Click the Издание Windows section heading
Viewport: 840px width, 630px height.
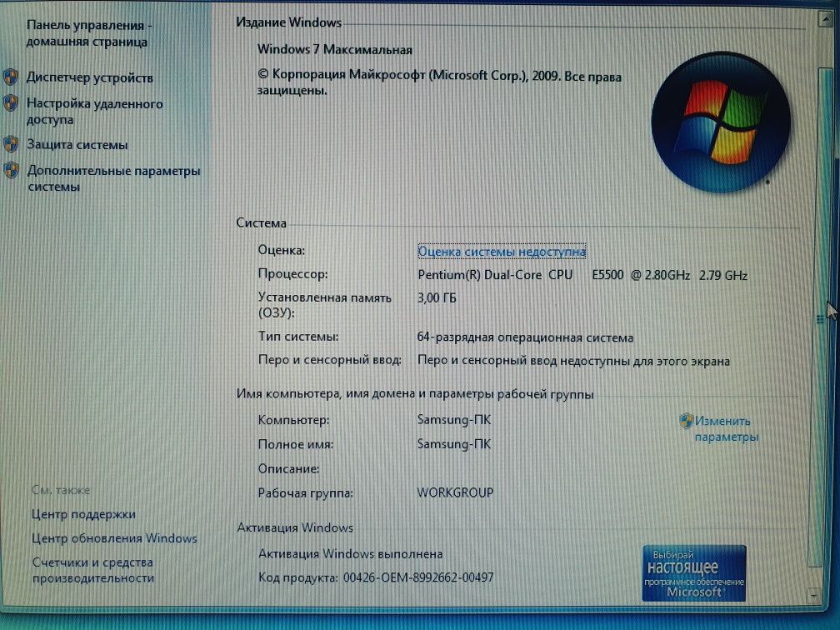(288, 22)
